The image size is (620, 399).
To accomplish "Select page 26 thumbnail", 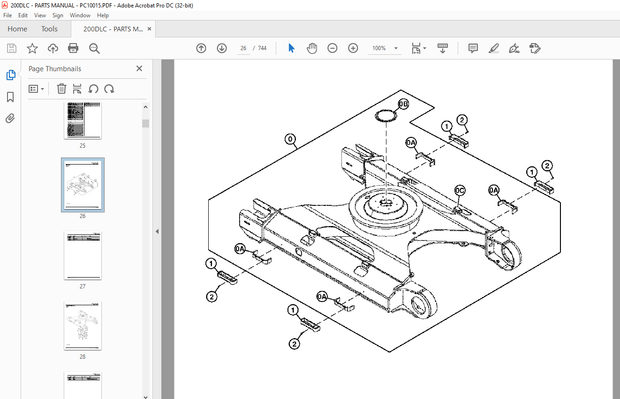I will 83,185.
